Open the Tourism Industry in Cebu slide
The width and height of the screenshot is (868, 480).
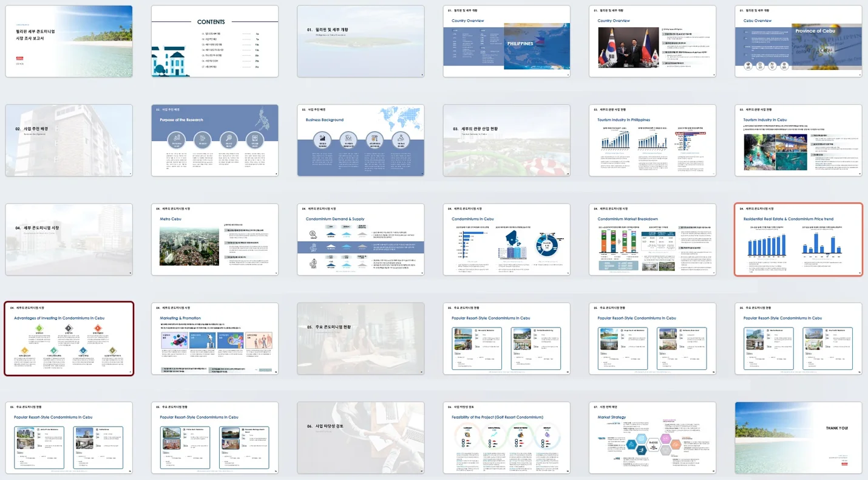798,140
